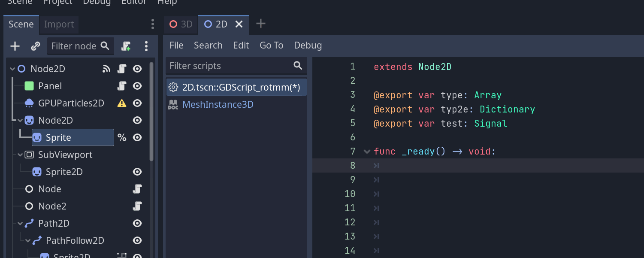Switch to the 3D scene tab
Image resolution: width=644 pixels, height=258 pixels.
pyautogui.click(x=181, y=24)
